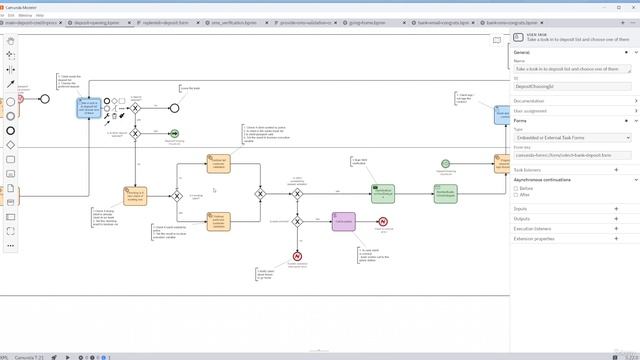This screenshot has width=640, height=360.
Task: Activate the global connect arrow tool
Action: pos(11,84)
